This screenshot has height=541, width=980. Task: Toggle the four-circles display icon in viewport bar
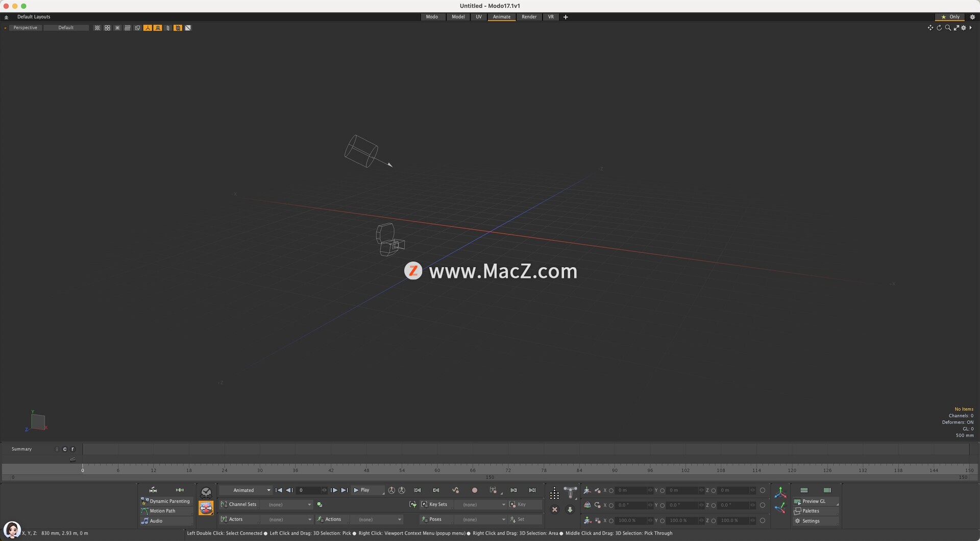[x=107, y=28]
